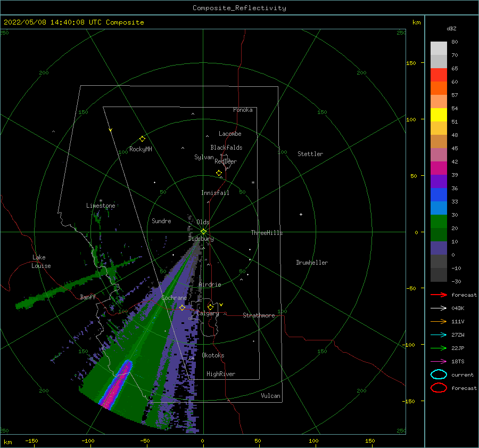Image resolution: width=479 pixels, height=448 pixels.
Task: Click the white plus marker east of ThreeHills
Action: 301,214
